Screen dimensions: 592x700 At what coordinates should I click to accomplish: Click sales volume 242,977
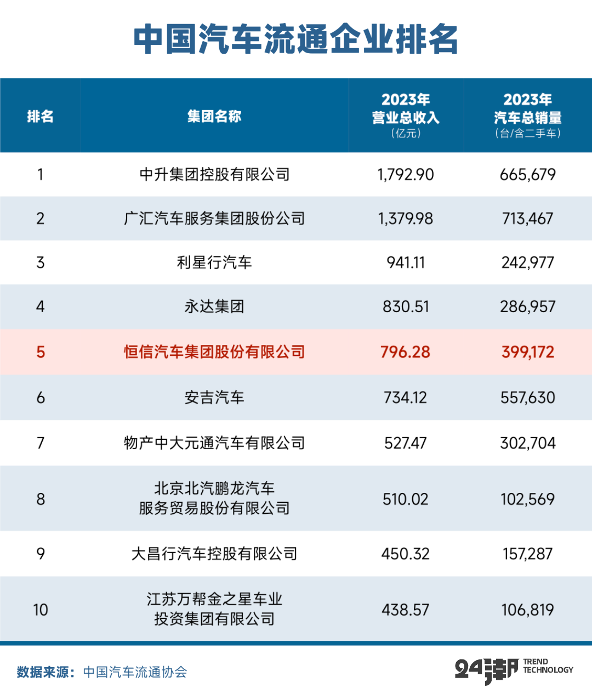pos(528,262)
